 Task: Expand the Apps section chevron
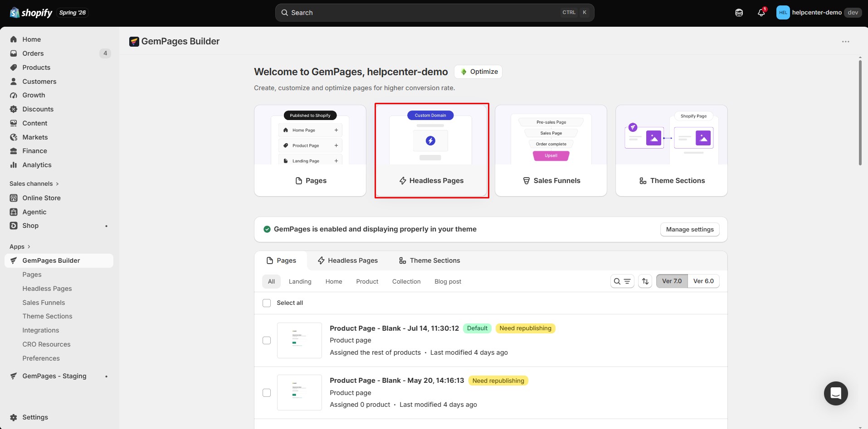tap(29, 246)
